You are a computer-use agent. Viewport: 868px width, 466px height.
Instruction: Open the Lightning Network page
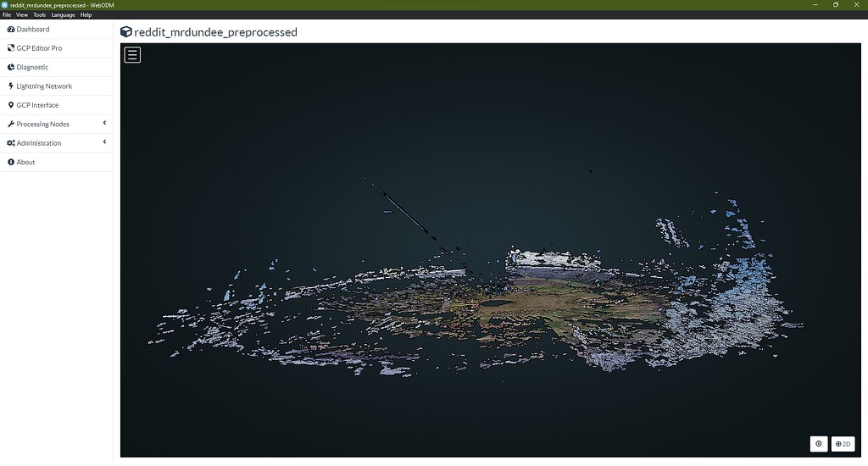point(44,86)
